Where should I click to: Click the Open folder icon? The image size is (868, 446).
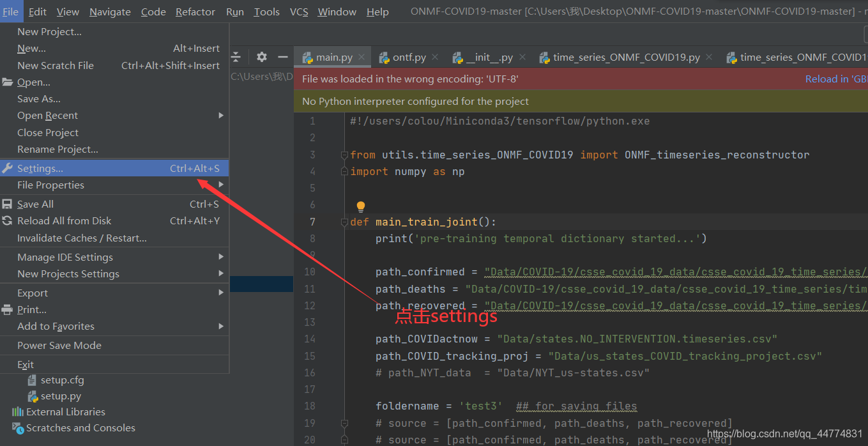(7, 82)
